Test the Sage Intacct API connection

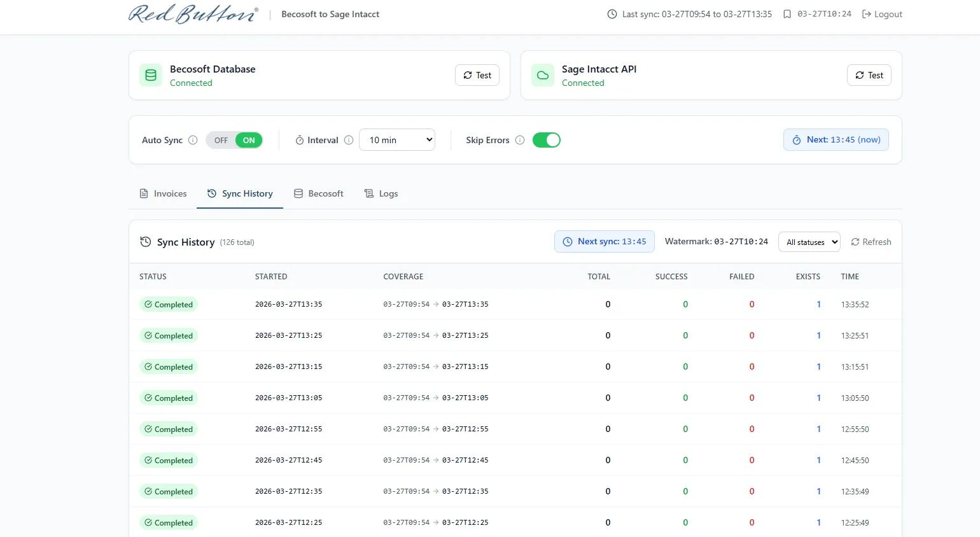[x=869, y=75]
